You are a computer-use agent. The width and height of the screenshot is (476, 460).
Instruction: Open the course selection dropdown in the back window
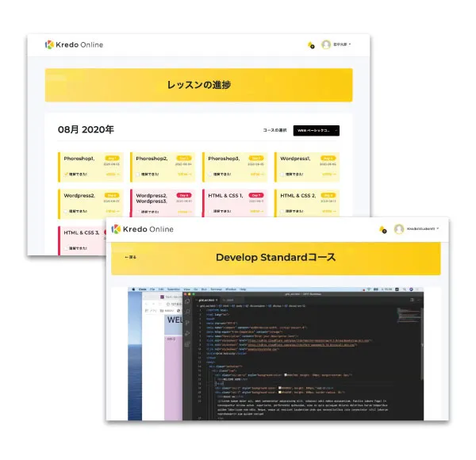click(317, 131)
